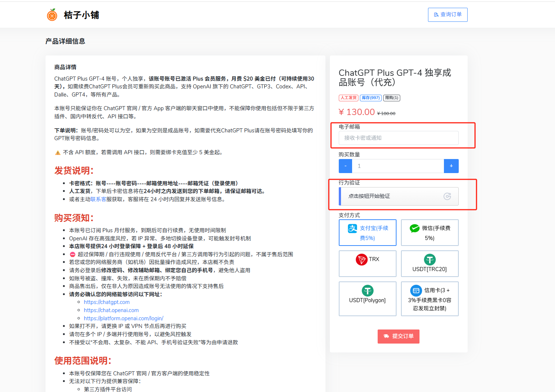
Task: Click the red no-entry icon in 购买须知
Action: click(73, 254)
